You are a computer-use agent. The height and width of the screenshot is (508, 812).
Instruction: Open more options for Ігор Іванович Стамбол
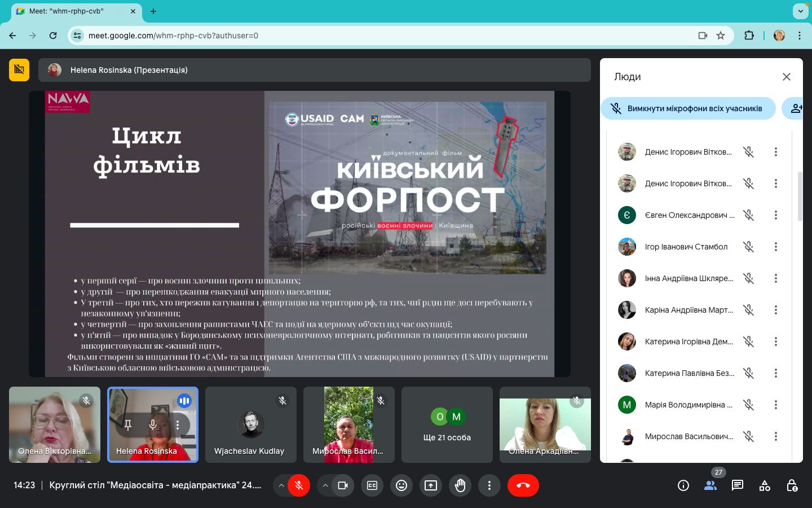[776, 247]
